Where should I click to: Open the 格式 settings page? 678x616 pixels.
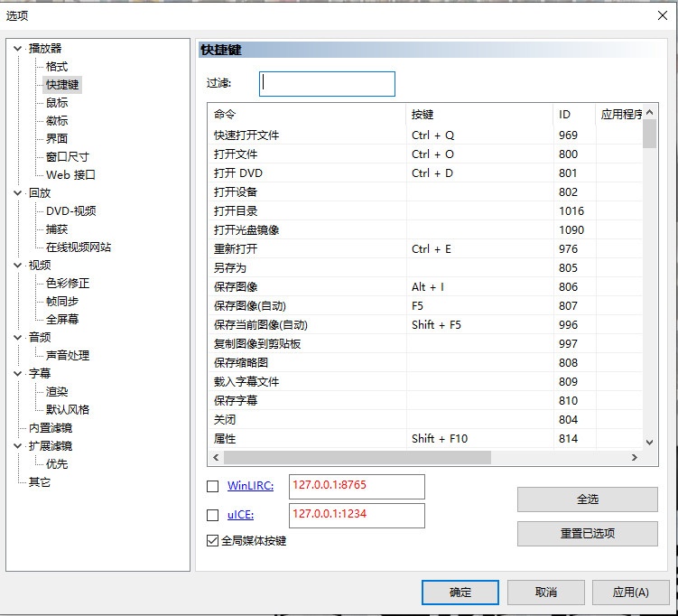point(57,67)
